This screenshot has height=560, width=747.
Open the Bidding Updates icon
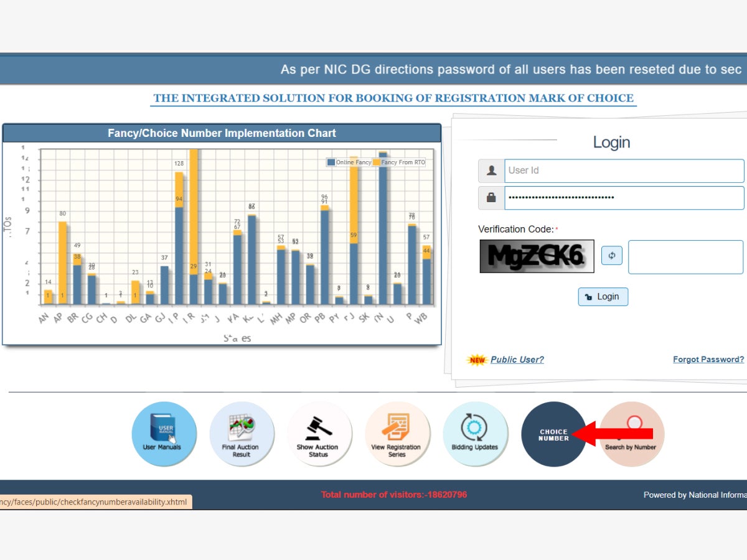475,434
